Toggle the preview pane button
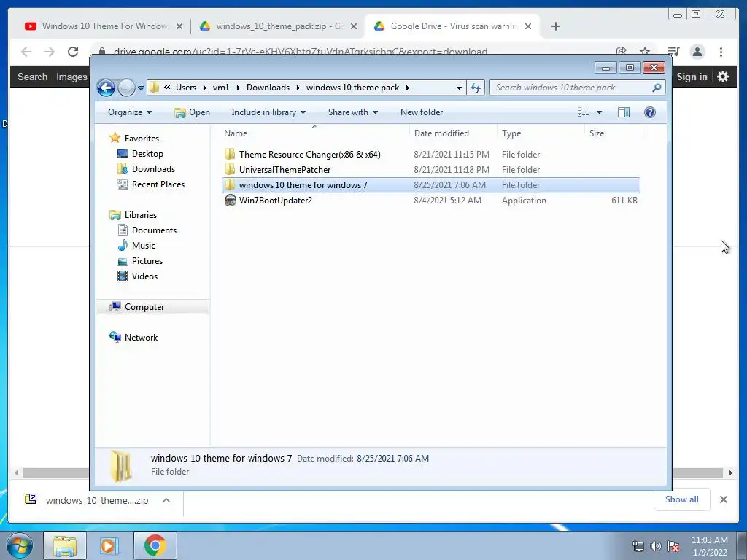 pyautogui.click(x=624, y=112)
